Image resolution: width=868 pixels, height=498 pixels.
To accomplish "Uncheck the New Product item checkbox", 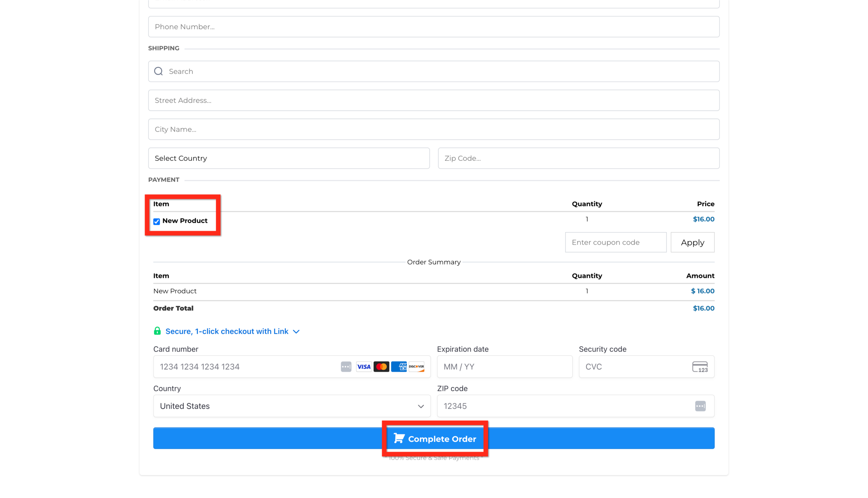I will coord(156,221).
